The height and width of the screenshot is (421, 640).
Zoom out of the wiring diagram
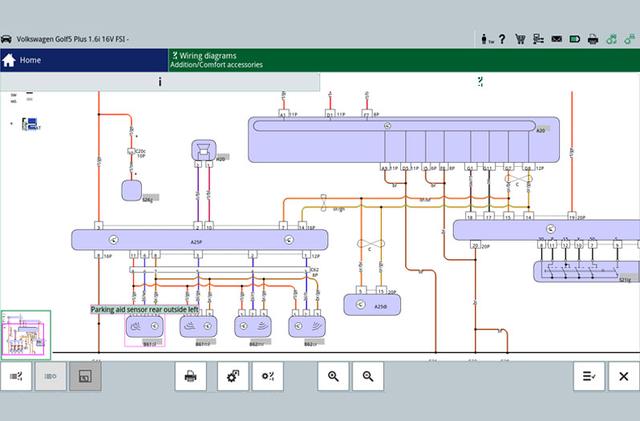click(x=368, y=376)
